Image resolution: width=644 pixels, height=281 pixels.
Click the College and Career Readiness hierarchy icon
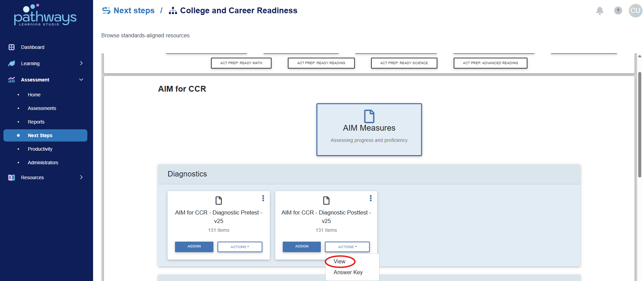click(x=173, y=11)
